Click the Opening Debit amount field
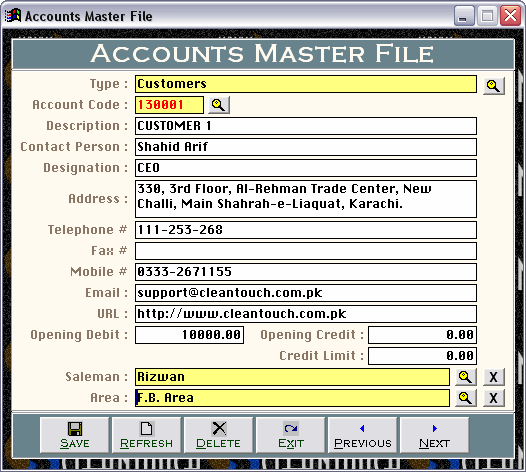Screen dimensions: 526x472 189,335
